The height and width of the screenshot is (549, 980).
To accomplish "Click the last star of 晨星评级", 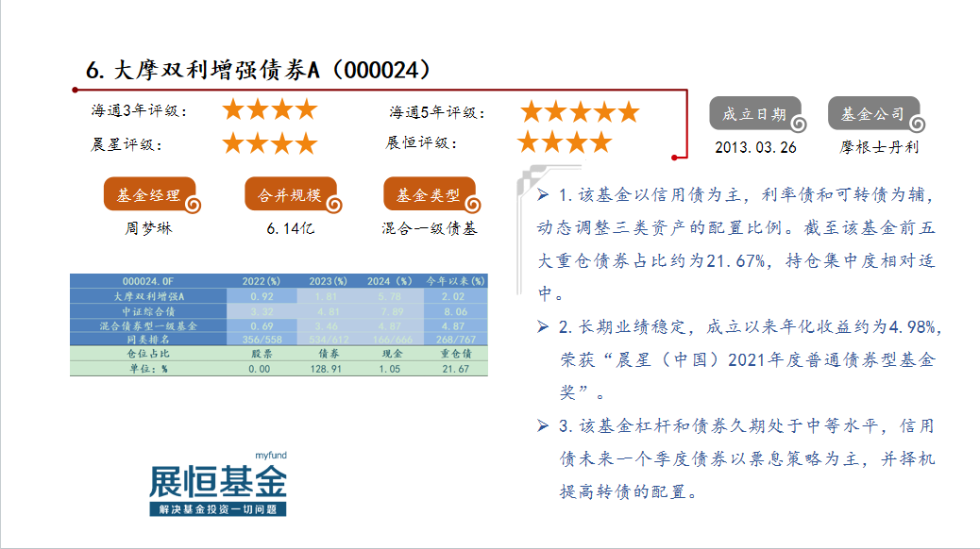I will coord(306,144).
